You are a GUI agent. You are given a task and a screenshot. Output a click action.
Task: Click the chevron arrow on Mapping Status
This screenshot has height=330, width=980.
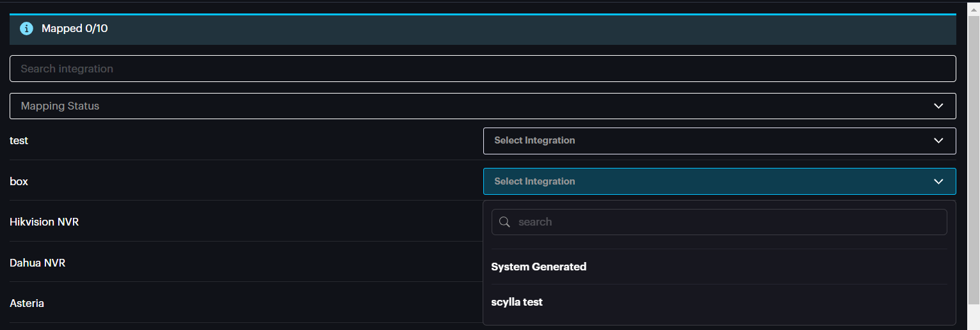point(938,106)
